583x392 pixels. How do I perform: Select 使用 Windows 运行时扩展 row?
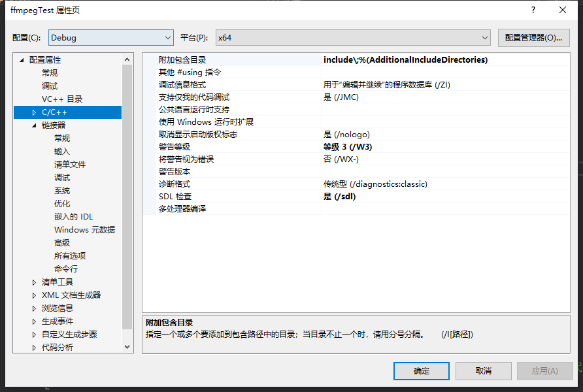356,122
